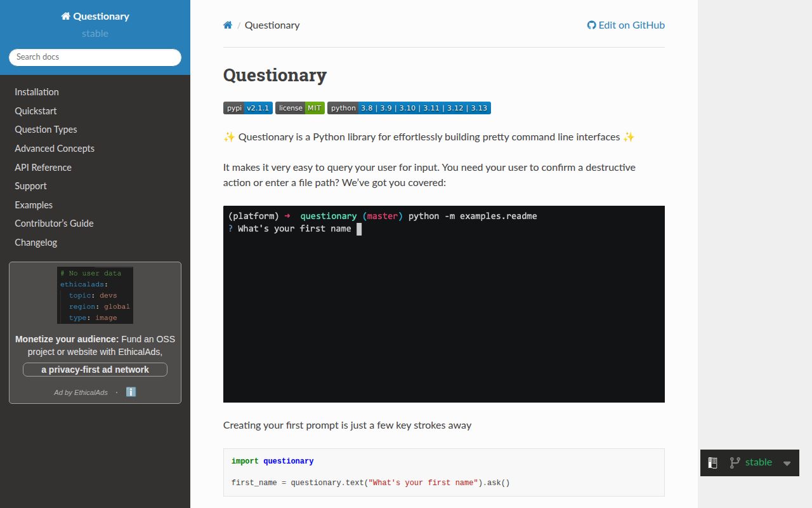Screen dimensions: 812x508
Task: Open the Examples page
Action: point(34,205)
